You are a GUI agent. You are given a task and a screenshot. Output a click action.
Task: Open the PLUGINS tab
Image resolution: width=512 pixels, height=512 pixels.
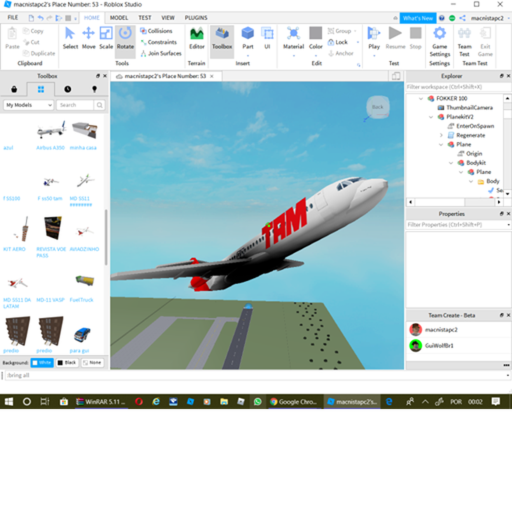pos(196,18)
